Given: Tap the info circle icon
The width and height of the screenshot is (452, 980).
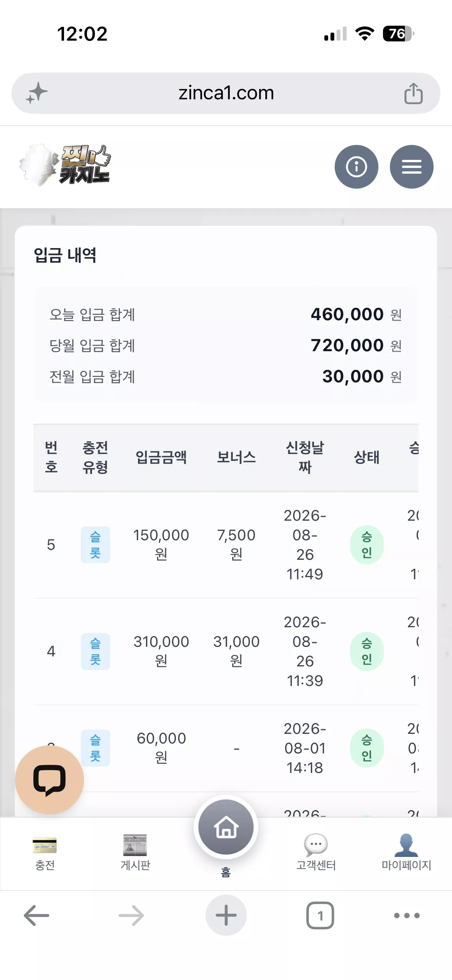Looking at the screenshot, I should tap(356, 167).
